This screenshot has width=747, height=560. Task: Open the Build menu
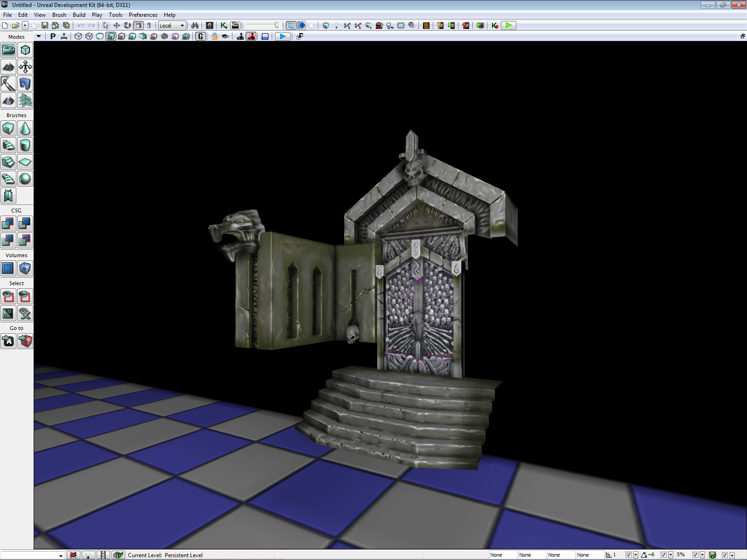79,15
